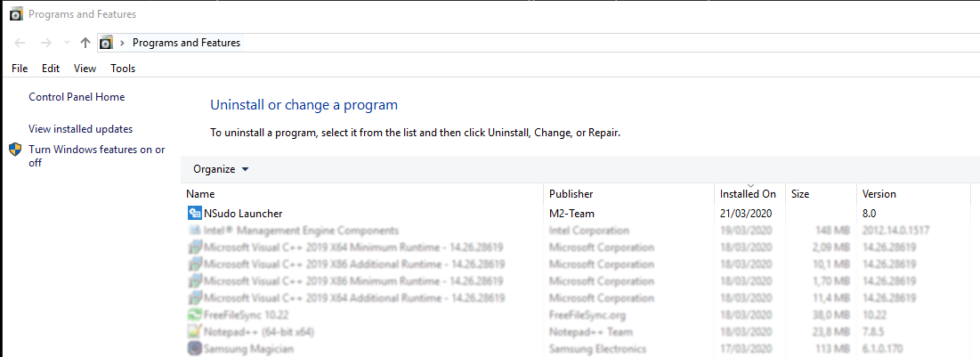
Task: Open the View menu
Action: coord(85,69)
